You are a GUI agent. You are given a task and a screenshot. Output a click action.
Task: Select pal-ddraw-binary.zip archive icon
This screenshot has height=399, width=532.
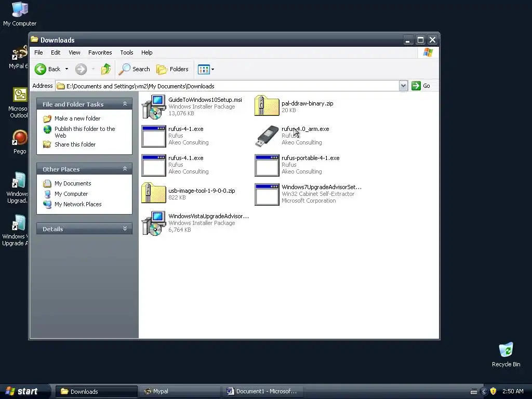[x=267, y=106]
